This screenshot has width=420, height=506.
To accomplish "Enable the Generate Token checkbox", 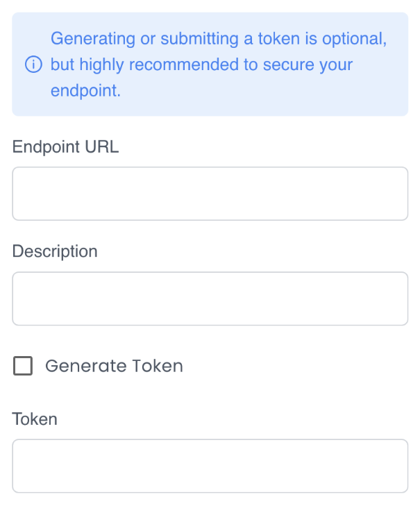I will tap(23, 366).
